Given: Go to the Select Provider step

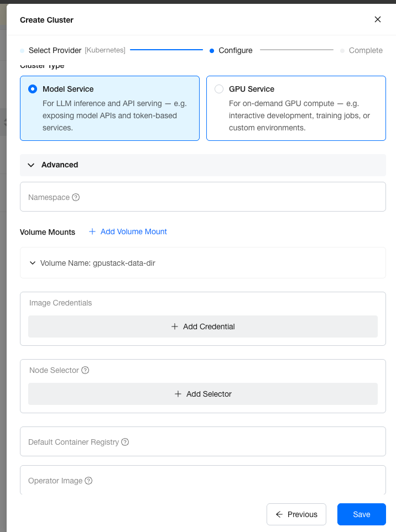Looking at the screenshot, I should click(x=55, y=51).
